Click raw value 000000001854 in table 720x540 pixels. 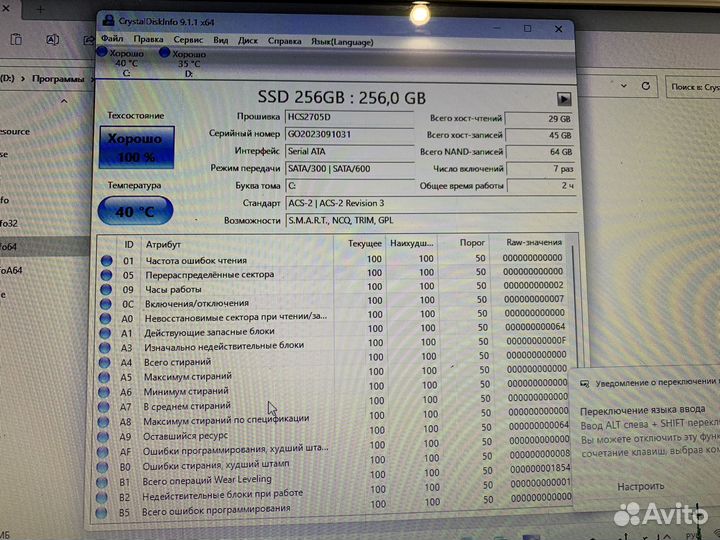tap(540, 468)
